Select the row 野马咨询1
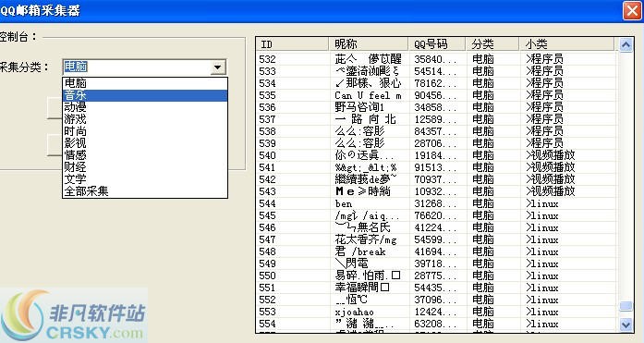Image resolution: width=644 pixels, height=343 pixels. (436, 107)
